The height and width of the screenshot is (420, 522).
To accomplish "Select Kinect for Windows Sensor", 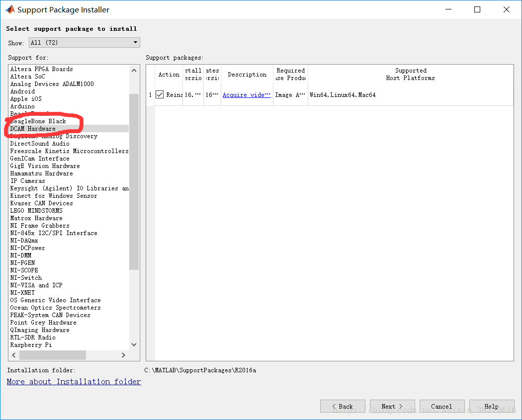I will (x=69, y=196).
